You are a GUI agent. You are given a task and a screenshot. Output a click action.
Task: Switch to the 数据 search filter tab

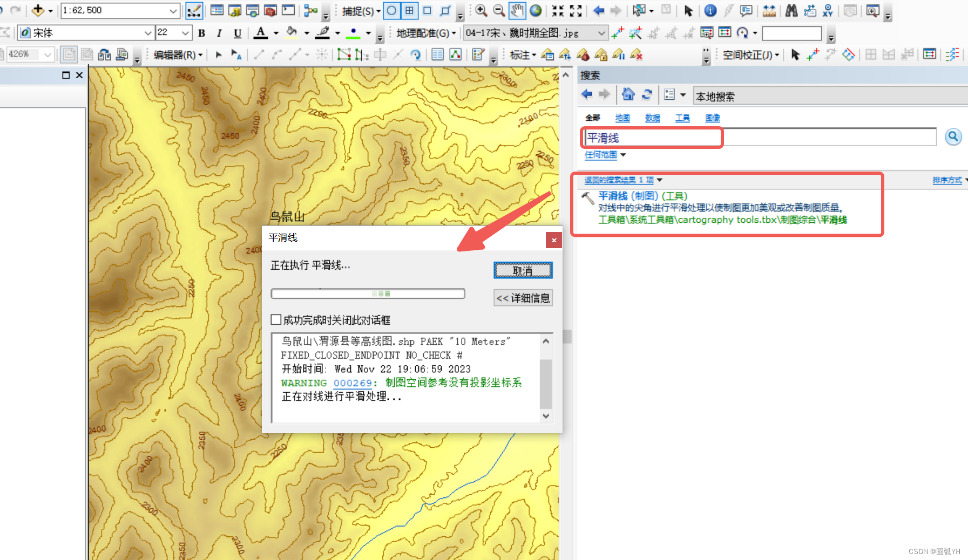653,118
